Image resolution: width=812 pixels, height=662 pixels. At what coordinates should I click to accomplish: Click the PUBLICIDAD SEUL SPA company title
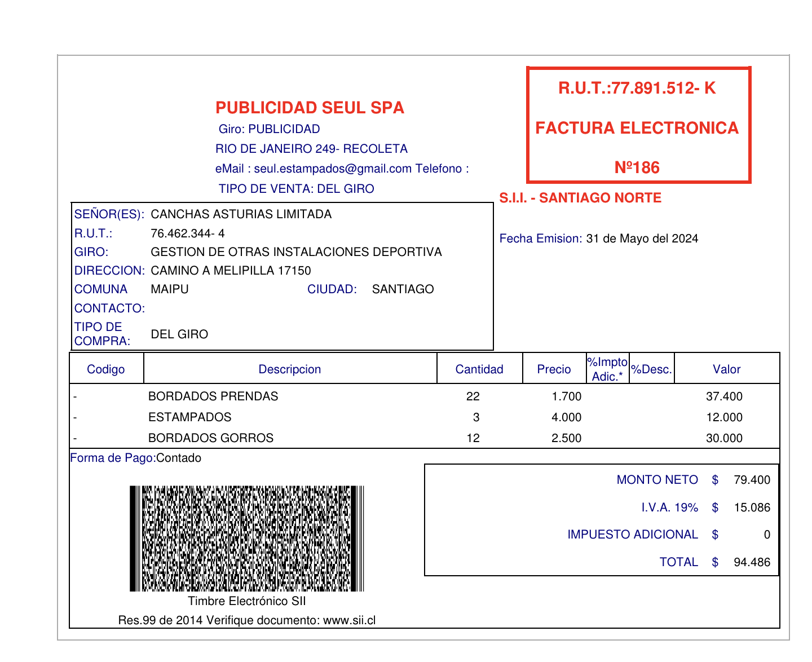[310, 108]
